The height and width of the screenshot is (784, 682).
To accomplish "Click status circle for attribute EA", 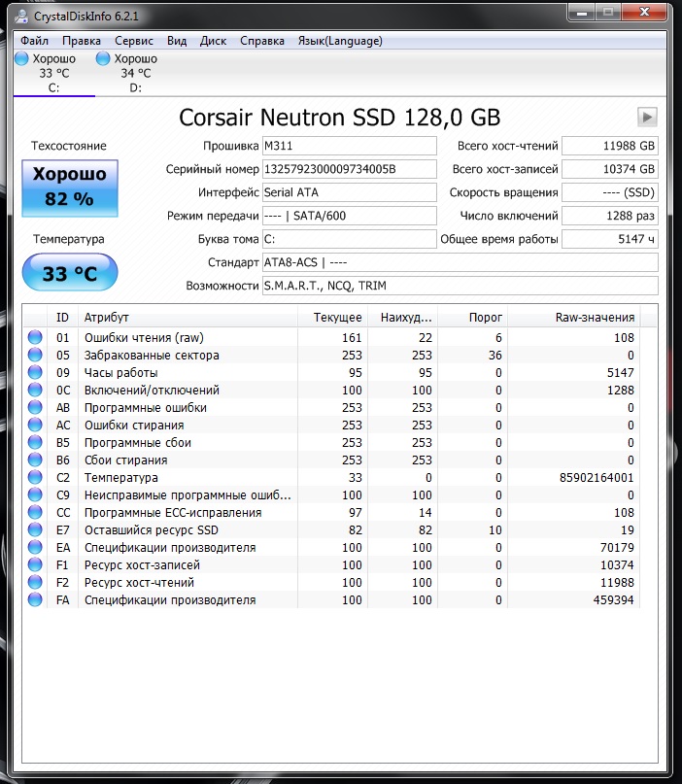I will 35,547.
